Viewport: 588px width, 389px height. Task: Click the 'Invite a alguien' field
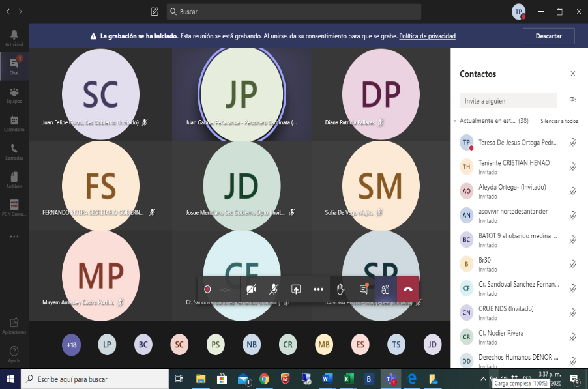[x=508, y=101]
